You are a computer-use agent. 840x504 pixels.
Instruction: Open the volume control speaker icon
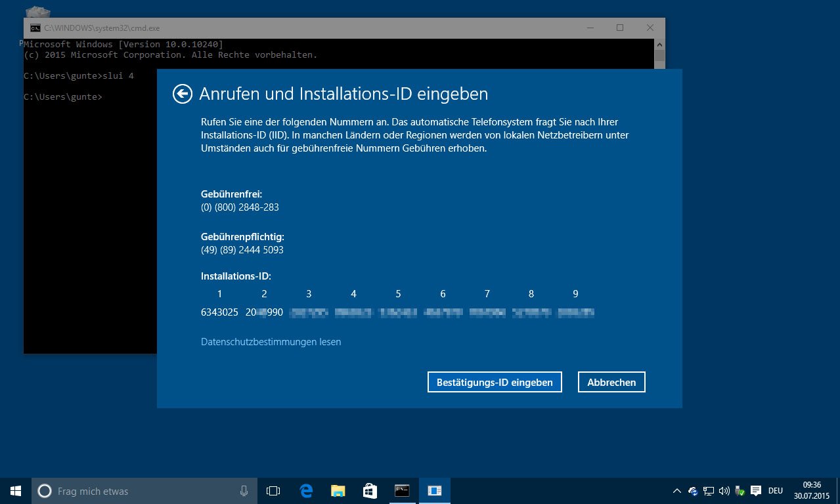(x=723, y=491)
